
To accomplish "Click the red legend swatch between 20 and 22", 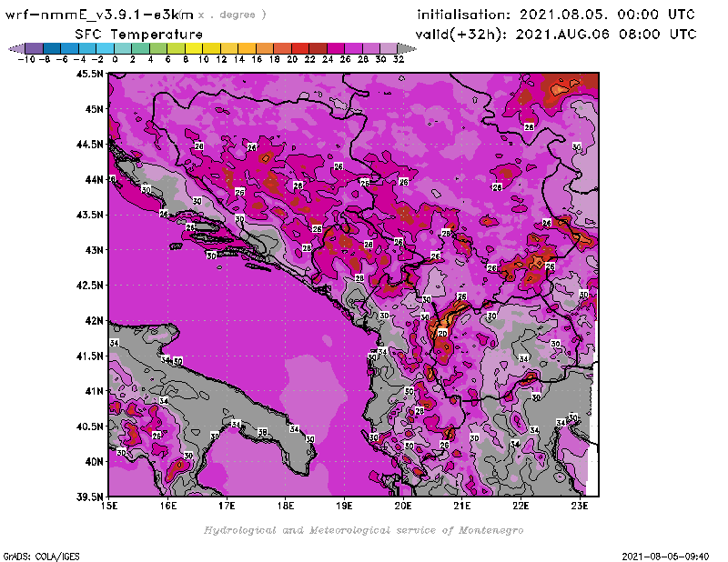I will (x=300, y=48).
